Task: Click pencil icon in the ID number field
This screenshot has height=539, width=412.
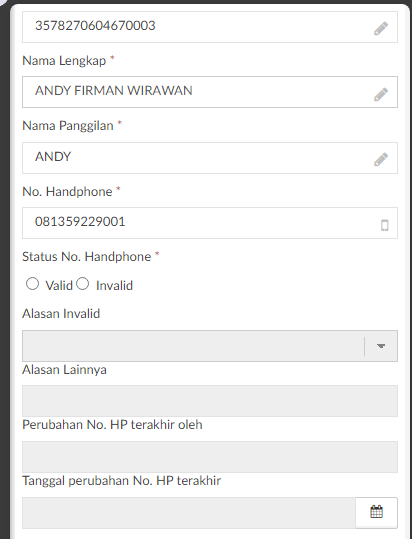Action: tap(381, 29)
